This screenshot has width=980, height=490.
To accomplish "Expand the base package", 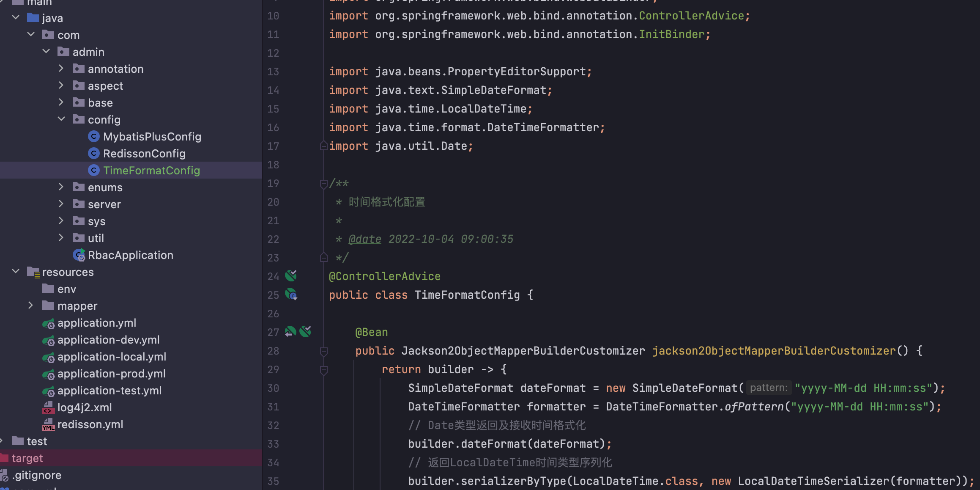I will (x=61, y=102).
